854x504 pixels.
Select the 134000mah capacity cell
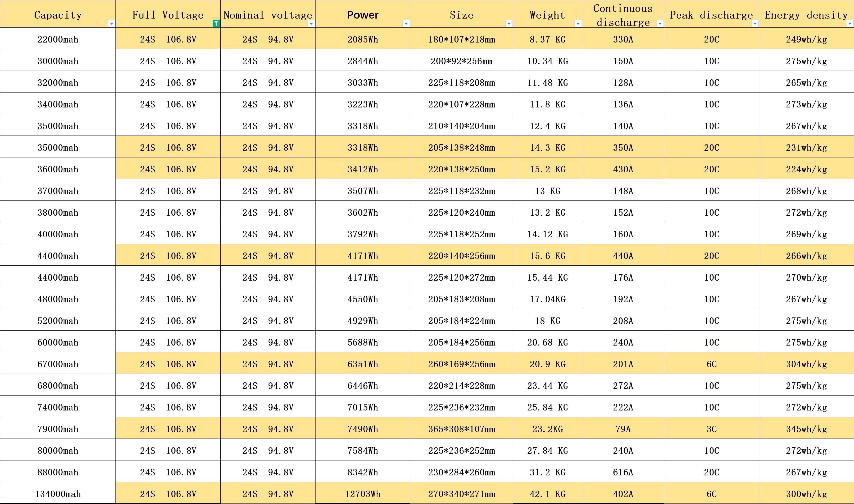[58, 493]
